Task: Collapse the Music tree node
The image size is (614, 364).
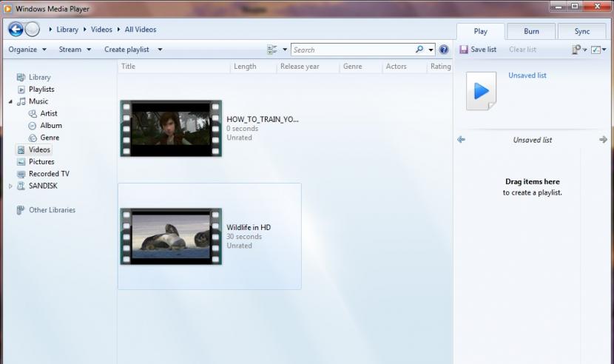Action: (x=10, y=101)
